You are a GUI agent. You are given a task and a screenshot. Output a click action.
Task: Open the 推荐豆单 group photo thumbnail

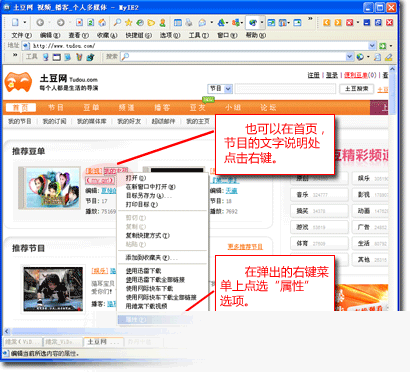[50, 188]
